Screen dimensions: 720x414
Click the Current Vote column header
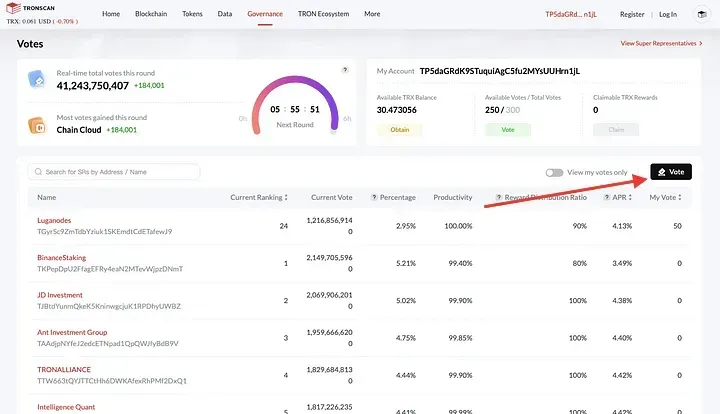(x=332, y=197)
